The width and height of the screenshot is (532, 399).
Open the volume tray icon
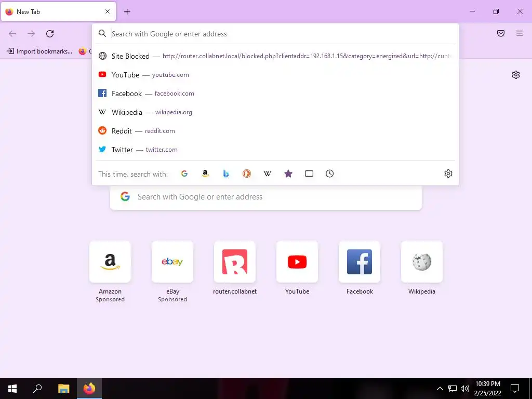coord(465,389)
